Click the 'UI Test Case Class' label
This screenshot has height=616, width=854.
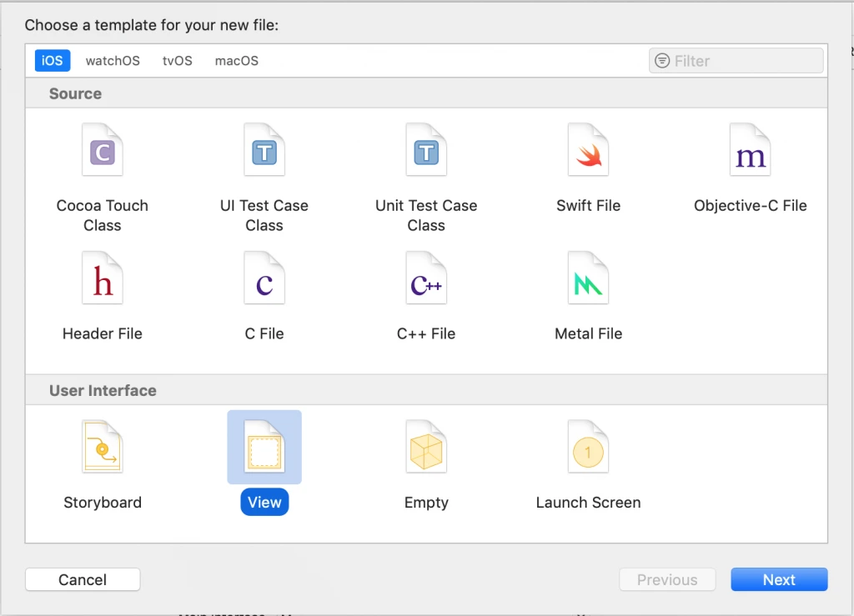[x=264, y=216]
